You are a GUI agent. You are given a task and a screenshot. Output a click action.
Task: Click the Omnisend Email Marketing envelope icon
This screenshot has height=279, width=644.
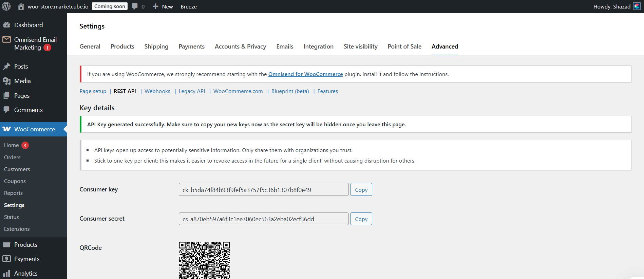(6, 40)
